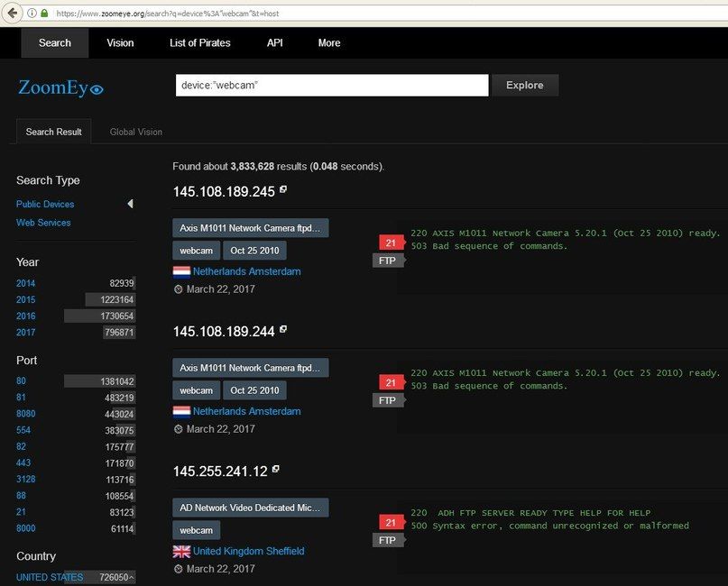This screenshot has width=728, height=586.
Task: Click the red port 21 badge on first result
Action: (x=391, y=243)
